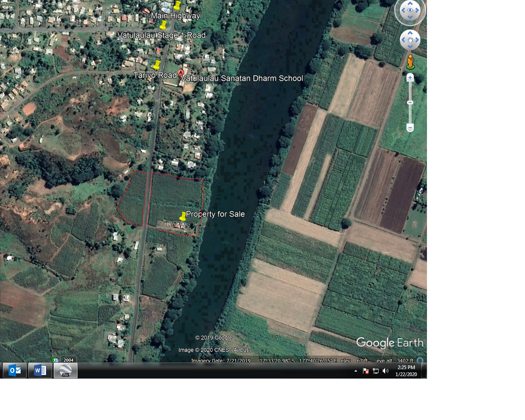
Task: Switch to Google Earth Pro taskbar button
Action: [x=66, y=370]
